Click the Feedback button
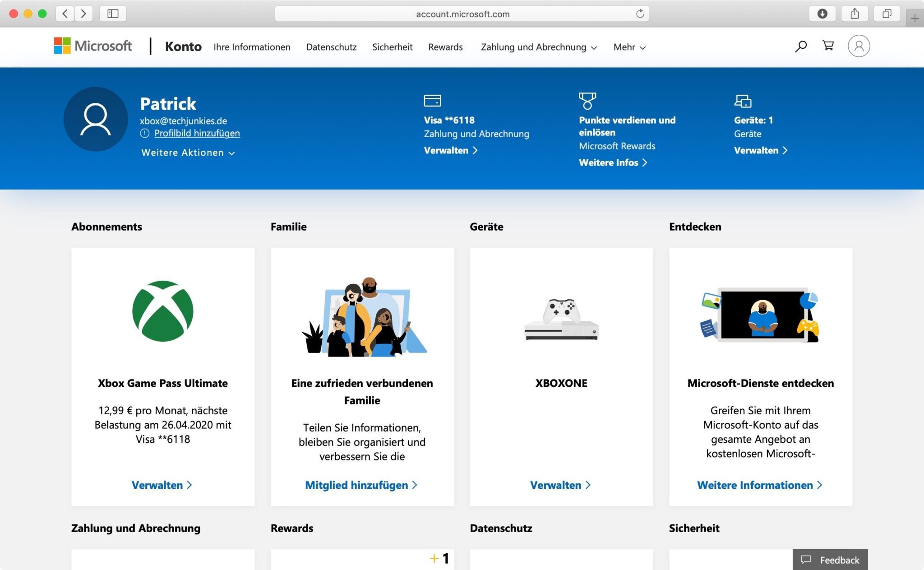This screenshot has height=570, width=924. click(x=830, y=560)
